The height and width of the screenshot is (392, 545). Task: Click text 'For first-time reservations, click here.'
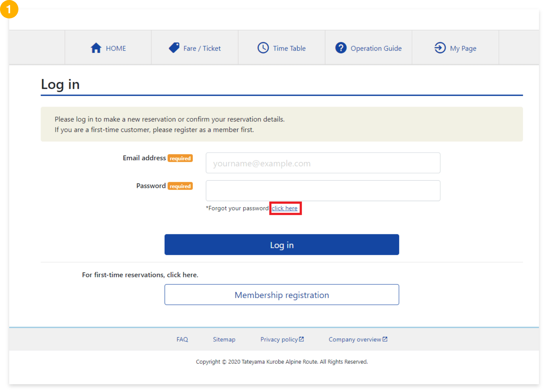140,275
